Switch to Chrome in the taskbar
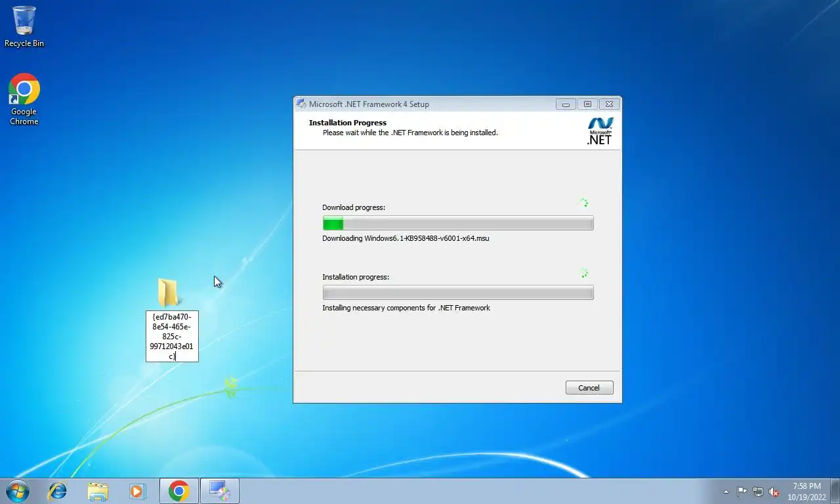 (x=179, y=491)
